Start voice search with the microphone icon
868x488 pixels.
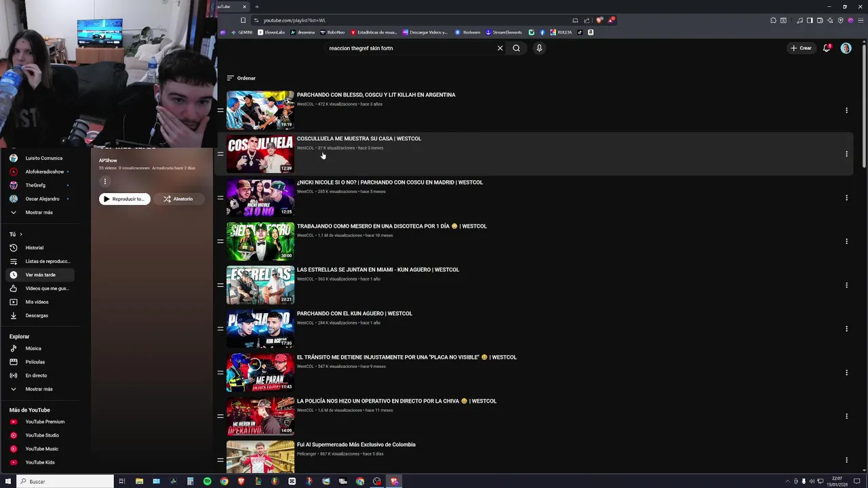pyautogui.click(x=539, y=48)
